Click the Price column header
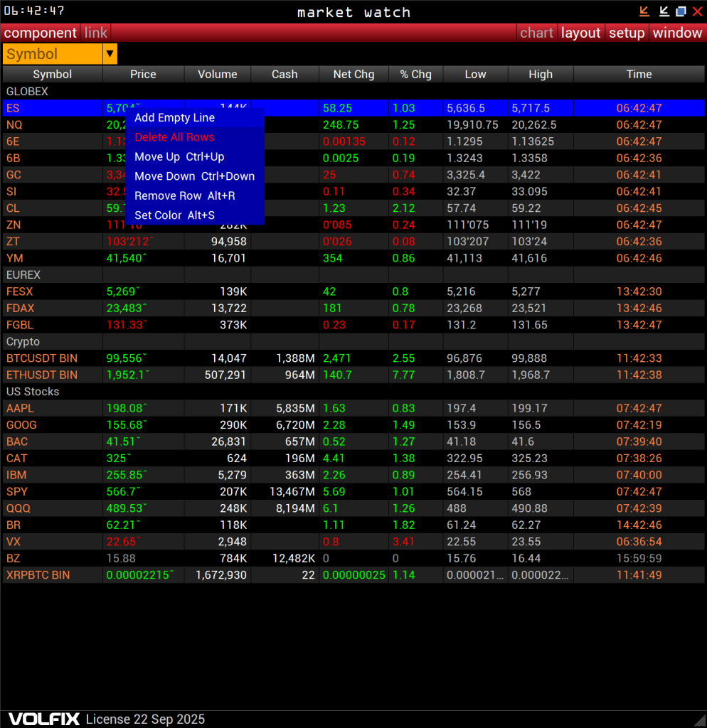Viewport: 707px width, 728px height. point(143,74)
